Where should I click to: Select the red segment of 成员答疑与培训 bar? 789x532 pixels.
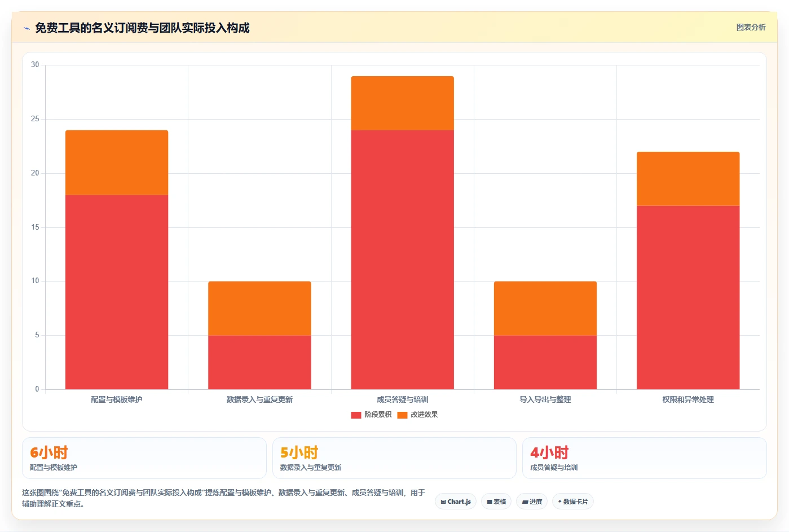(x=402, y=260)
